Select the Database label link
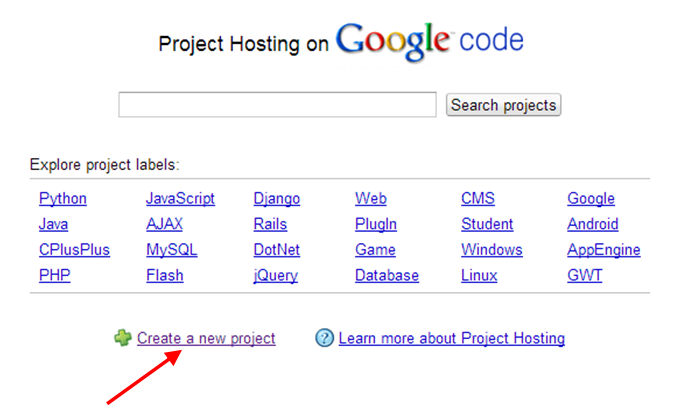Viewport: 696px width, 420px height. tap(387, 276)
